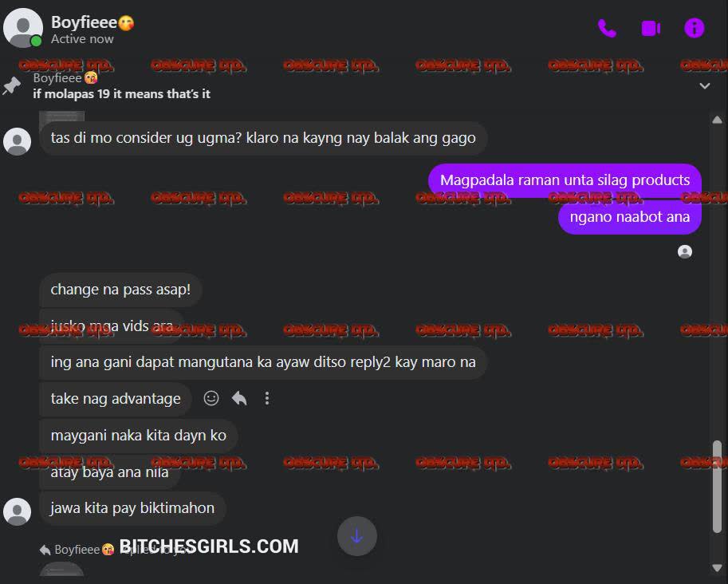
Task: Jump to latest messages with down arrow
Action: (x=356, y=536)
